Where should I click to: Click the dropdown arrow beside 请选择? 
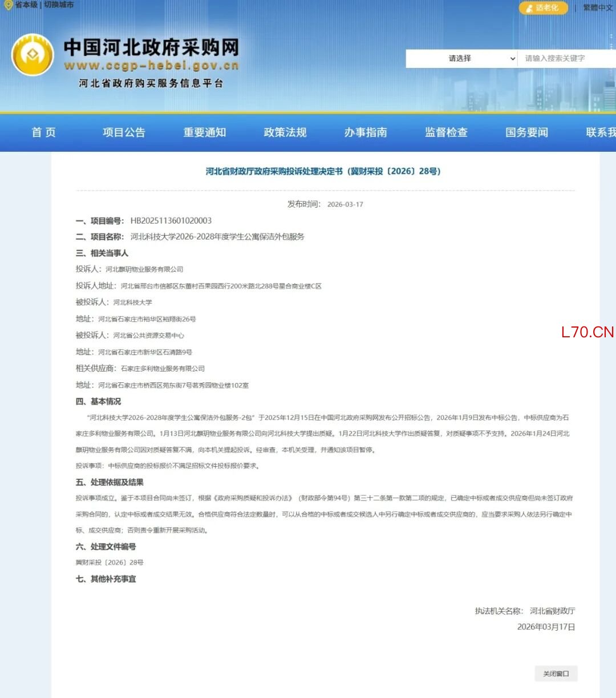tap(512, 58)
